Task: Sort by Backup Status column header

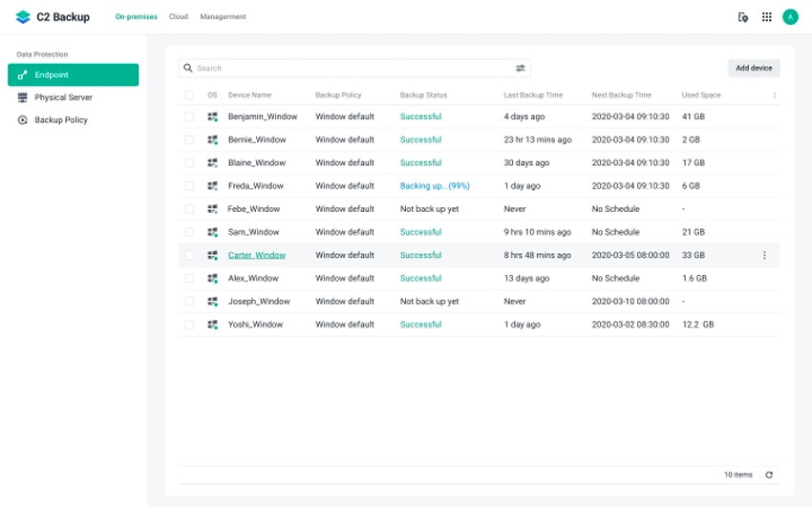Action: point(423,95)
